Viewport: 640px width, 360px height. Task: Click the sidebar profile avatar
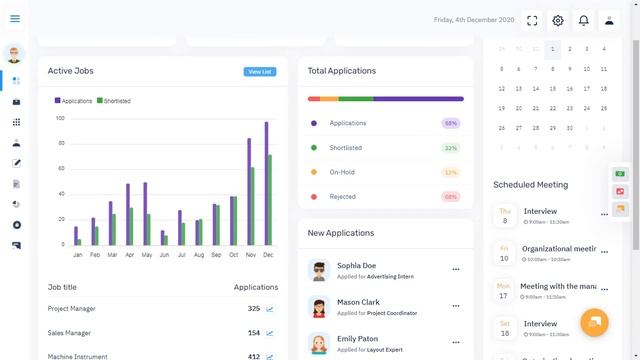click(x=14, y=54)
